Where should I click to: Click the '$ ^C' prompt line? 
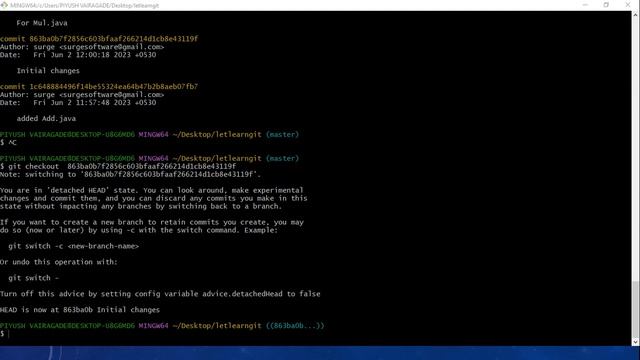point(9,142)
